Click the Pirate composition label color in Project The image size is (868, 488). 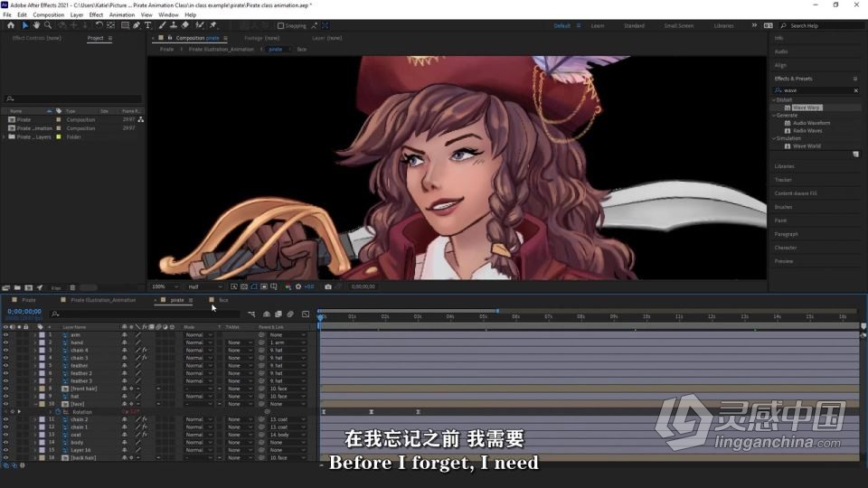click(59, 119)
